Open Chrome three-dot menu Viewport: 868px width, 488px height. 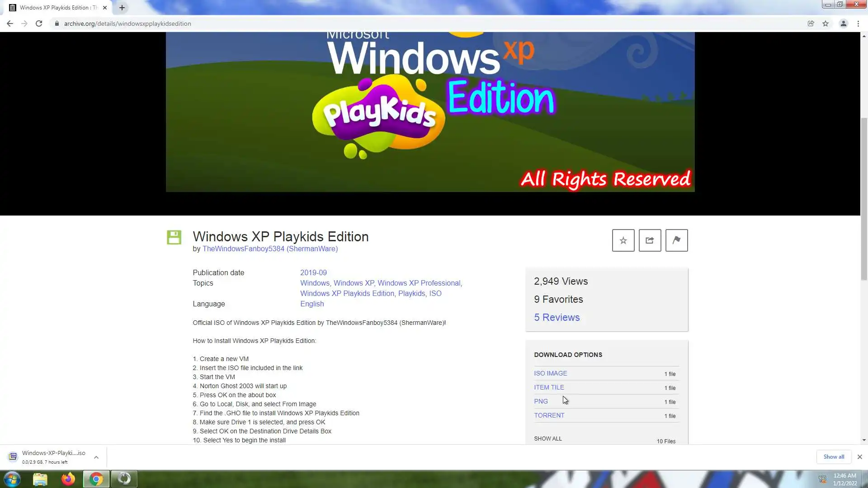tap(858, 23)
